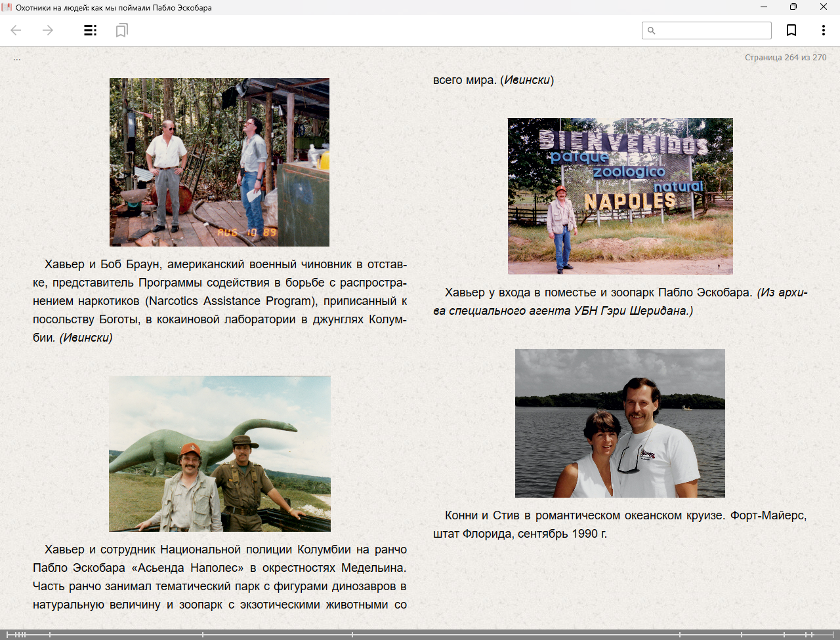
Task: Click the book icon in title bar
Action: [7, 7]
